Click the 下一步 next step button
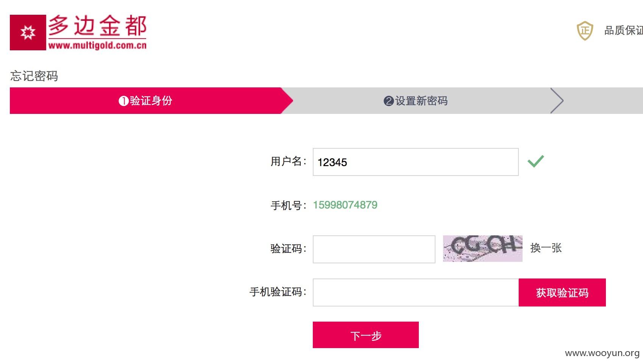Screen dimensions: 643x364 (x=366, y=335)
